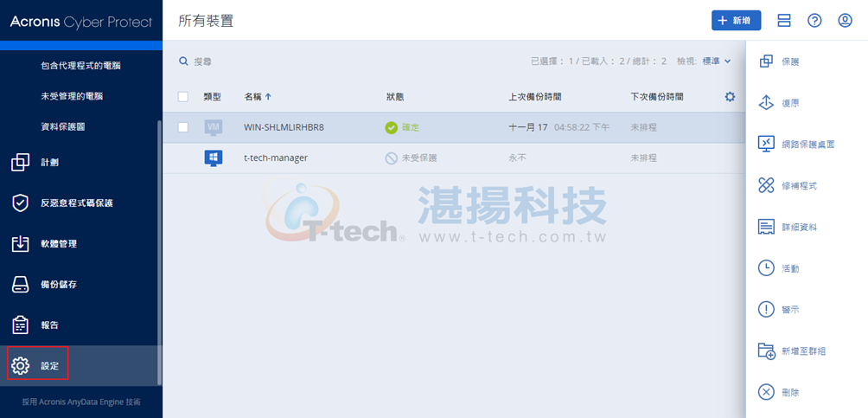Screen dimensions: 868x418
Task: Click the green 確定 status check icon
Action: [x=392, y=127]
